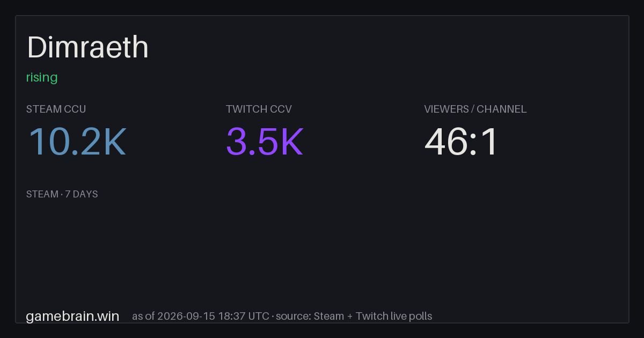Select the word Twitch in the source note
Screen dimensions: 644x338
pyautogui.click(x=372, y=317)
